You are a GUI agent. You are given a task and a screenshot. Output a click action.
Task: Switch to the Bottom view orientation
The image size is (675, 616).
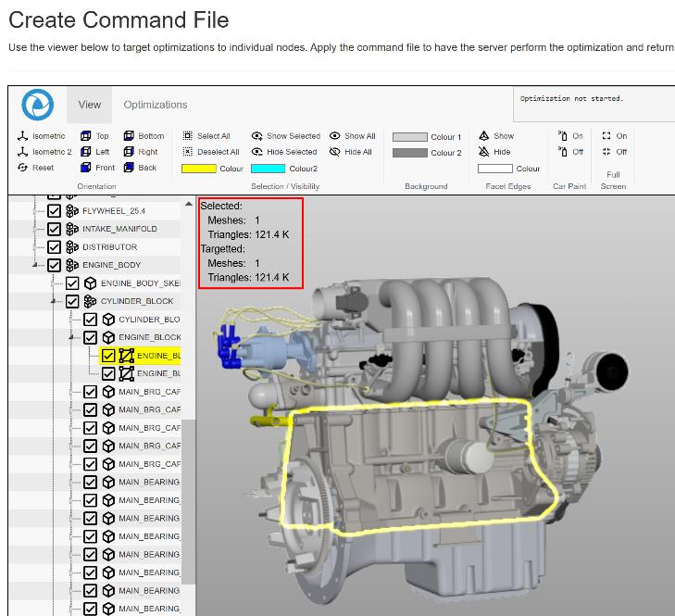click(144, 136)
